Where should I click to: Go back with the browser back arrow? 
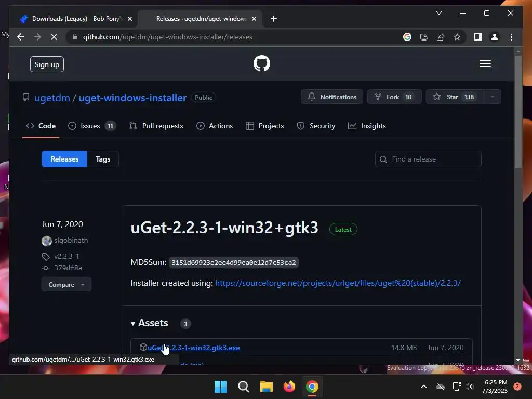[x=21, y=37]
